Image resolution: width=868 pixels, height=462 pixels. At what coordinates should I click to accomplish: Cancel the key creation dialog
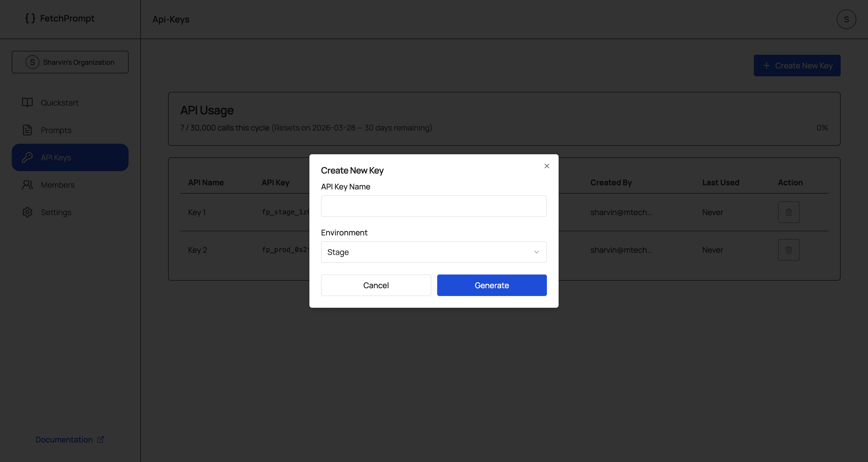pyautogui.click(x=376, y=285)
